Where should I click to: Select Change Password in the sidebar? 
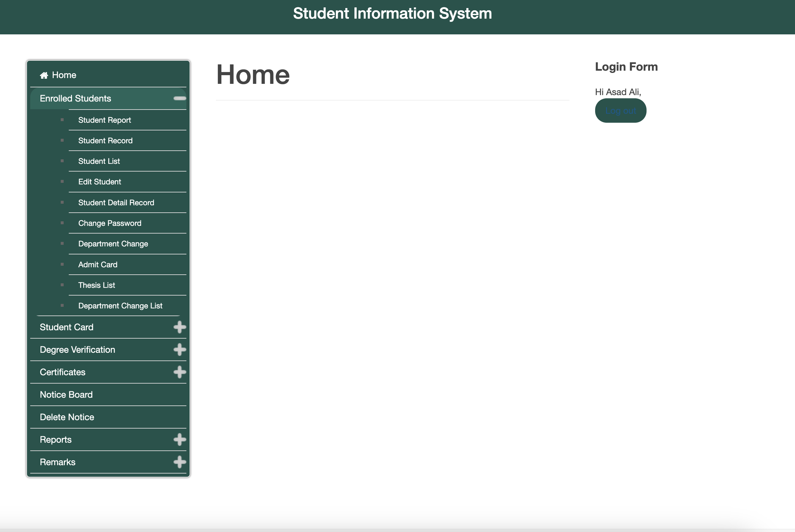tap(127, 223)
